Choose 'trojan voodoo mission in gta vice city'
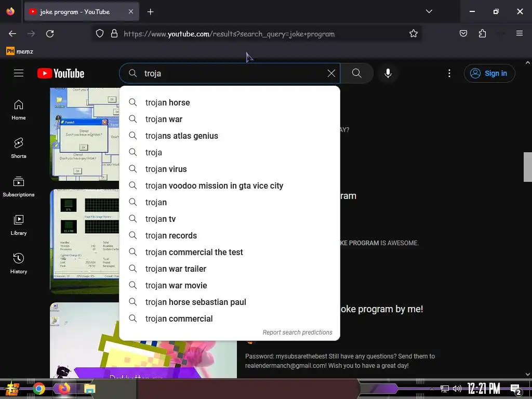 [x=230, y=185]
